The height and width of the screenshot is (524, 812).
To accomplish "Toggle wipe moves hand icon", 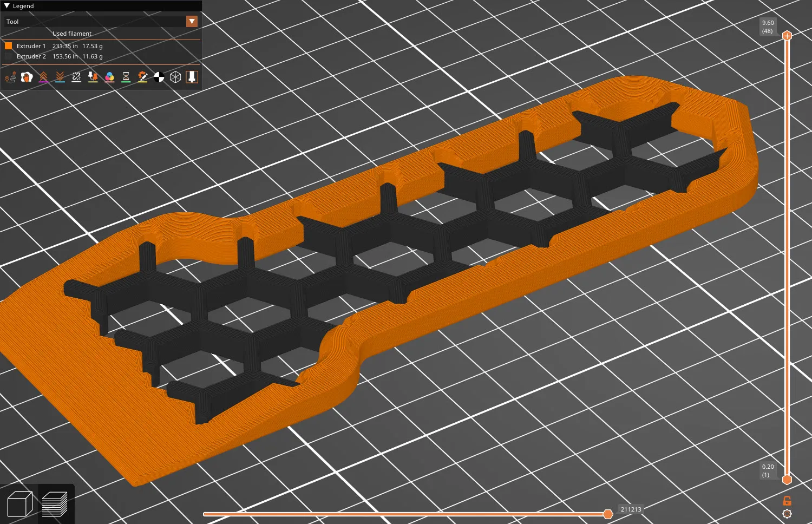I will pos(27,77).
